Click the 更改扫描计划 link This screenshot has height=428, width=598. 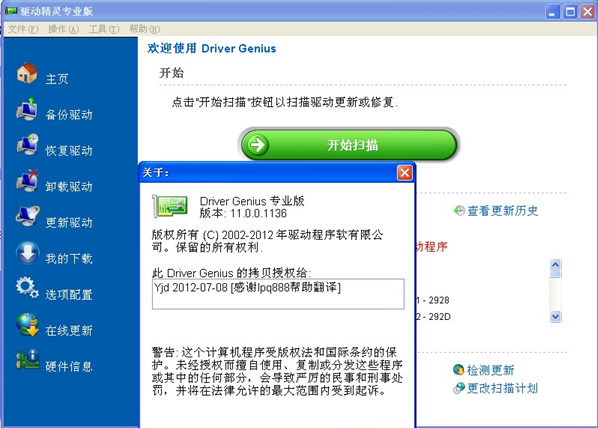pos(502,388)
